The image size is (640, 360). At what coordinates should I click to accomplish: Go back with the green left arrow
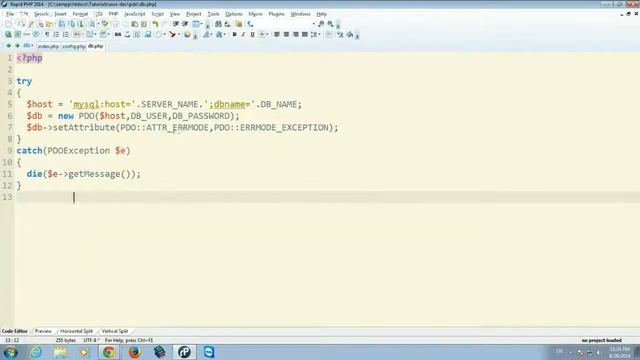coord(8,46)
